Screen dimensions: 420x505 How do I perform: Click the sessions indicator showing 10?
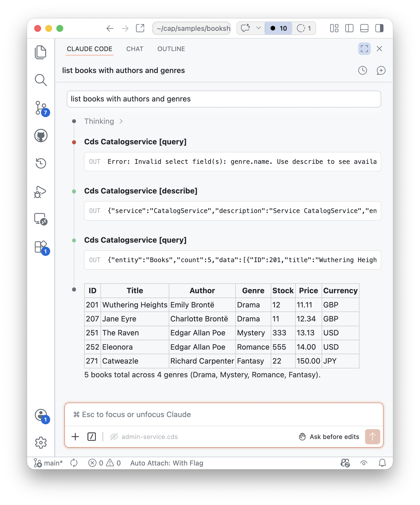pos(278,28)
